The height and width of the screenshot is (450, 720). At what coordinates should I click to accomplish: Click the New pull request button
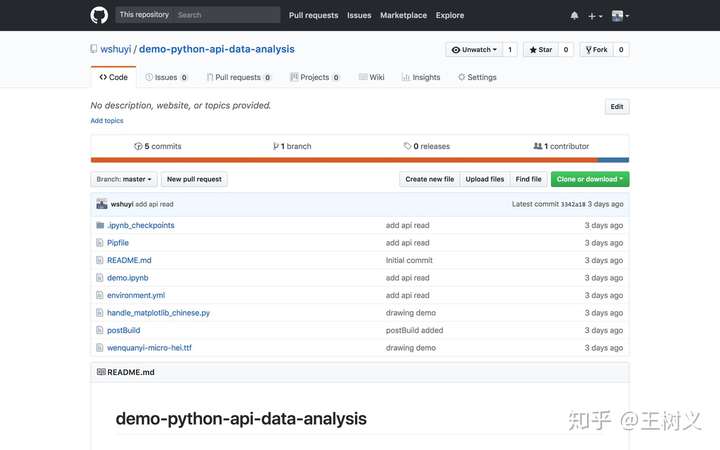click(195, 179)
